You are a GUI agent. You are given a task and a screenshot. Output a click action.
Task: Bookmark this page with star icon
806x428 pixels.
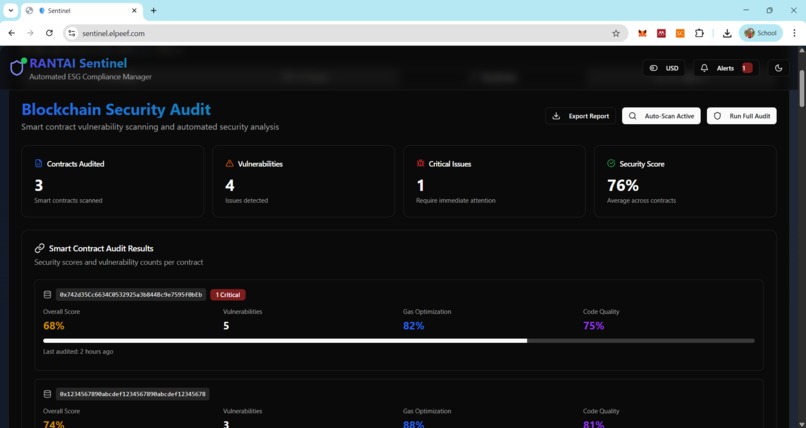click(616, 33)
